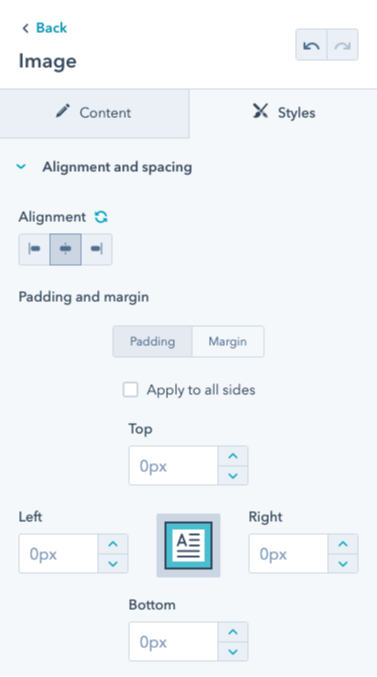Screen dimensions: 377x677
Task: Select left alignment icon
Action: 34,249
